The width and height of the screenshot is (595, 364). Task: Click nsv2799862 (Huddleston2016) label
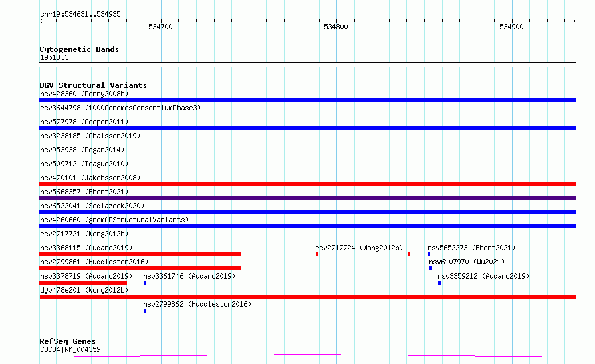coord(197,304)
